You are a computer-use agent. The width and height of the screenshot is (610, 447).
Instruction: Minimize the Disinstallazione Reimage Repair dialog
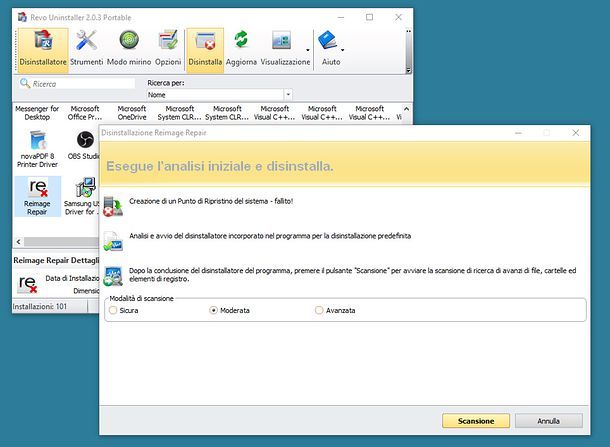click(x=518, y=133)
